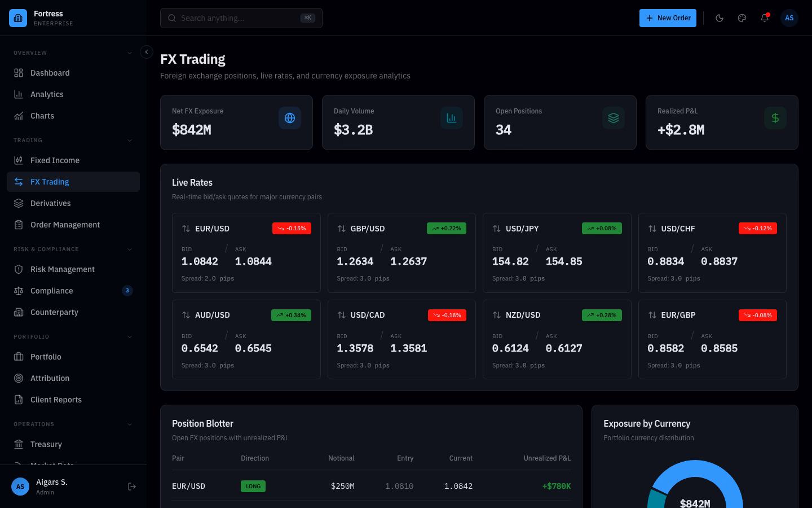812x508 pixels.
Task: Click the EUR/USD bid value 1.0842
Action: 200,261
